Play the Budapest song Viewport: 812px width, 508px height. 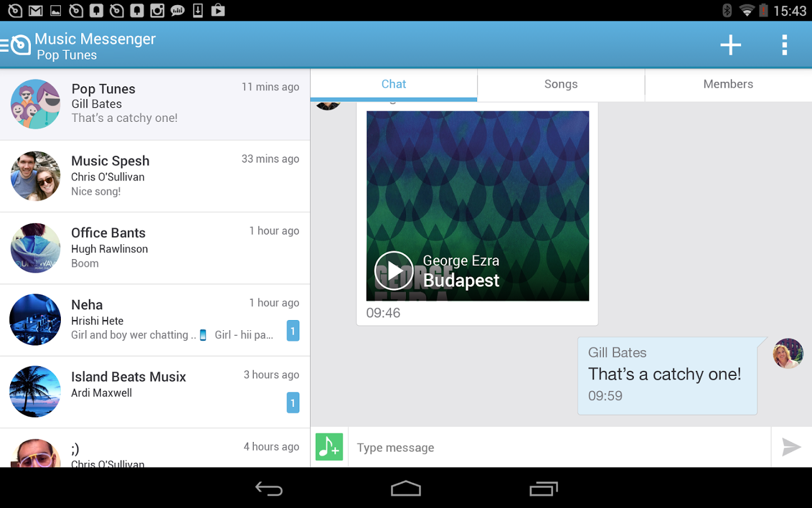(x=394, y=270)
